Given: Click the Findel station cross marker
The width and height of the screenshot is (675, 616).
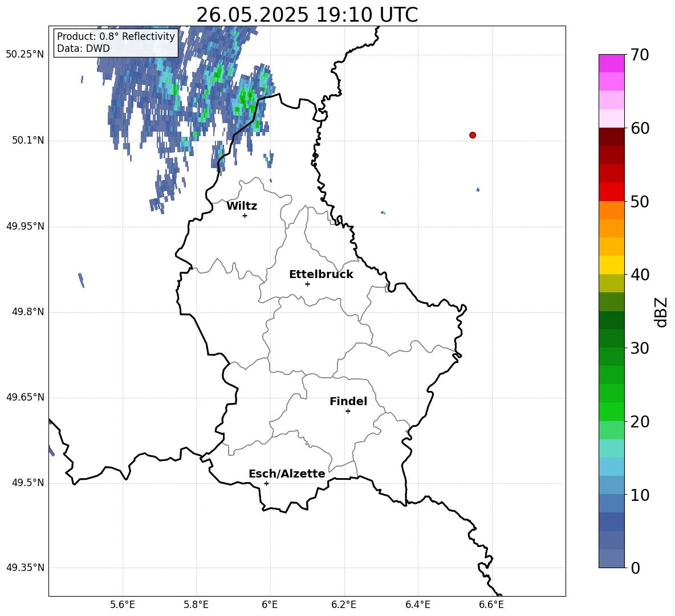Looking at the screenshot, I should [348, 411].
